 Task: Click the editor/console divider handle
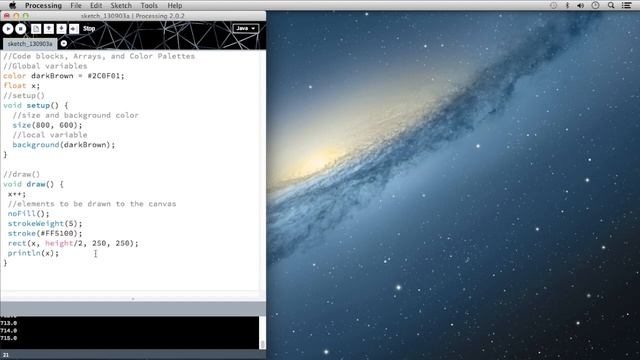pos(133,299)
